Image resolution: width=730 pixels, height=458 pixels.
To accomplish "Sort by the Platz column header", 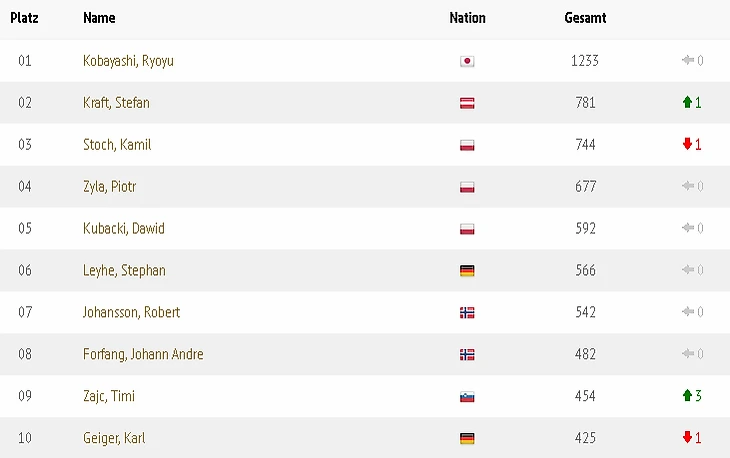I will (x=25, y=18).
